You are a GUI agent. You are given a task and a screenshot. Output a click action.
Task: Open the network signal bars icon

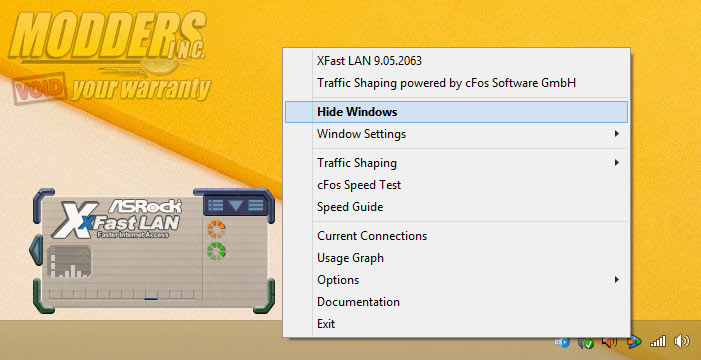tap(658, 342)
